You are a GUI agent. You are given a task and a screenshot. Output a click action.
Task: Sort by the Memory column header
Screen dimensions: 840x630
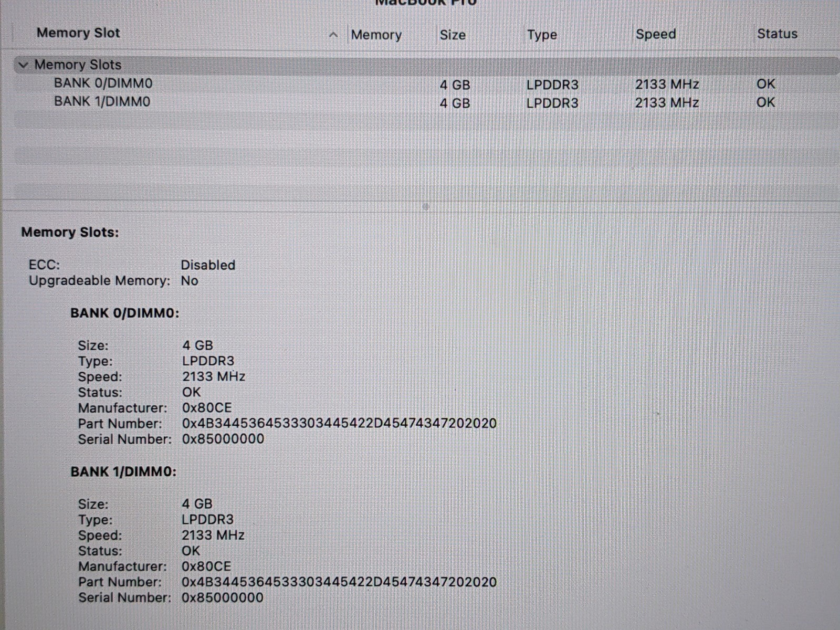[376, 35]
